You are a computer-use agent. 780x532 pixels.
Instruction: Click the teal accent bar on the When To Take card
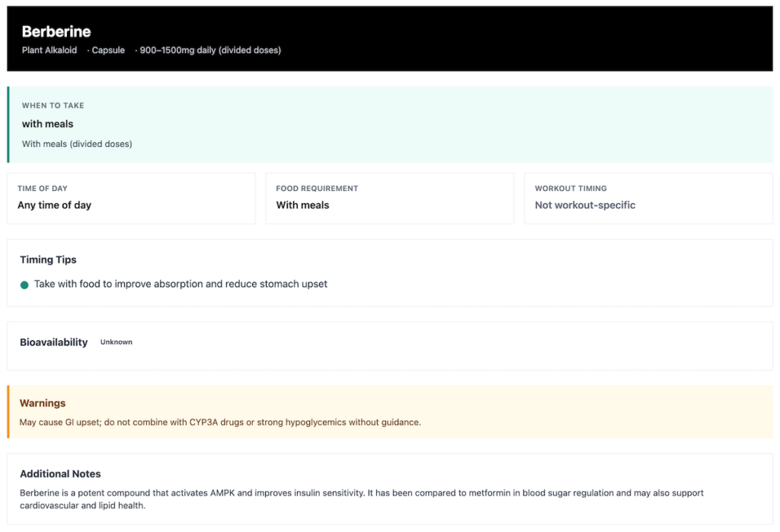(x=8, y=123)
